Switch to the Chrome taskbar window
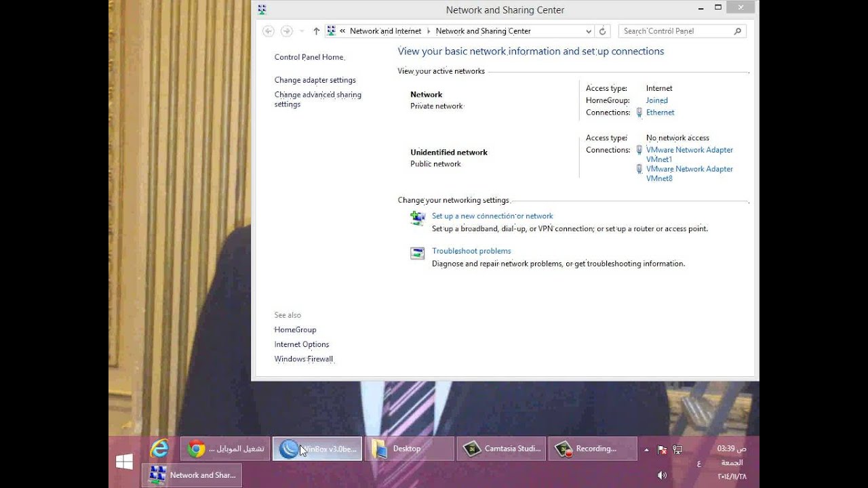The width and height of the screenshot is (868, 488). click(225, 449)
